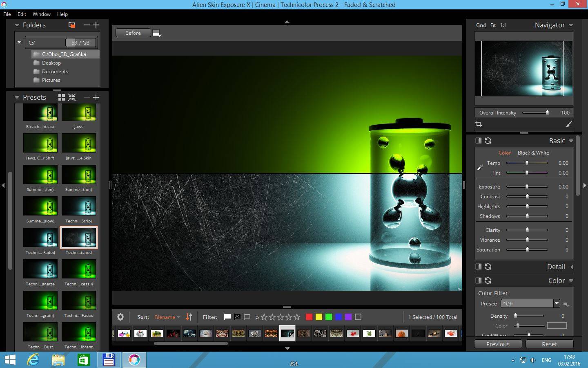Open the Color Filter preset menu icon
588x368 pixels.
566,304
